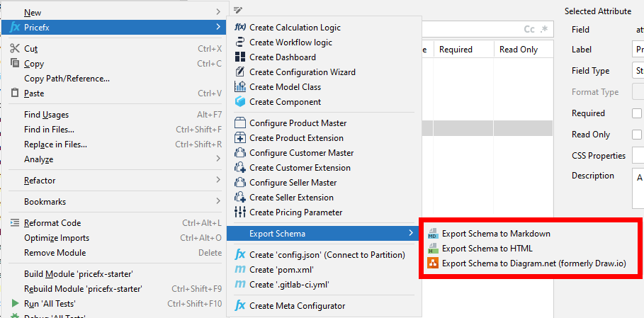Choose Create Meta Configurator menu entry
Image resolution: width=644 pixels, height=318 pixels.
(297, 306)
